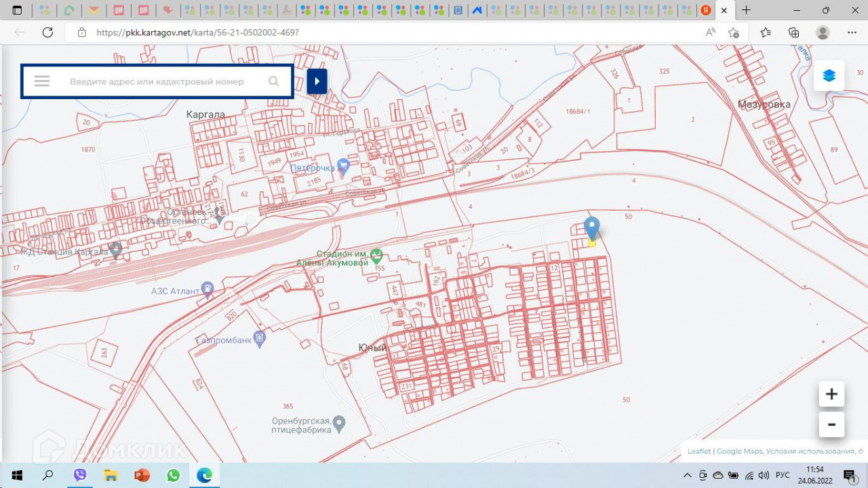Expand the side panel with arrow button
The image size is (868, 488).
tap(317, 81)
